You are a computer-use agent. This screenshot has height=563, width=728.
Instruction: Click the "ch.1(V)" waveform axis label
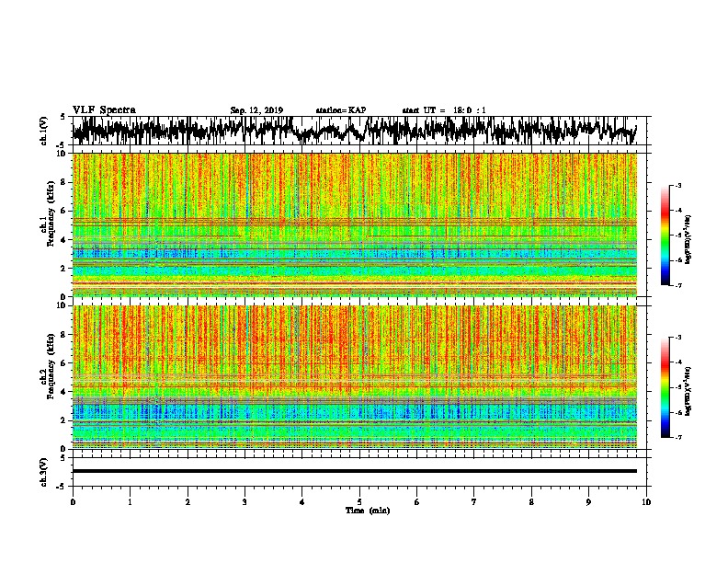pos(44,131)
